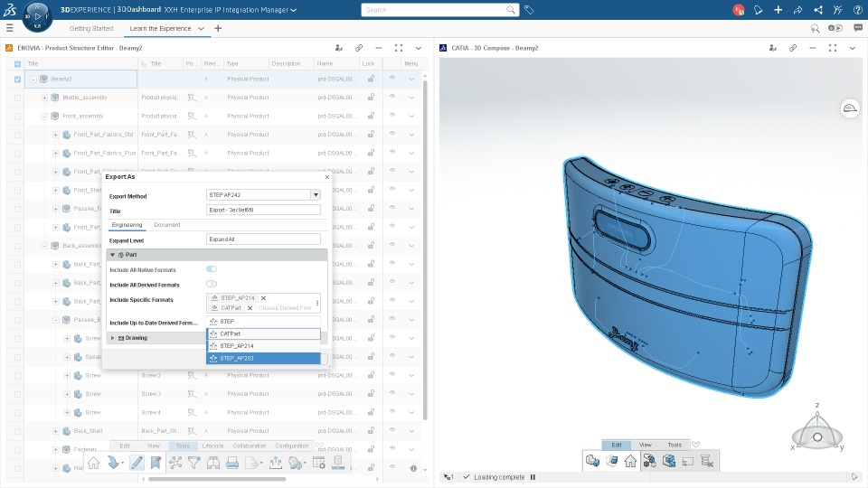Click the printer icon in the ENOVIA action bar
The height and width of the screenshot is (488, 868).
[232, 463]
